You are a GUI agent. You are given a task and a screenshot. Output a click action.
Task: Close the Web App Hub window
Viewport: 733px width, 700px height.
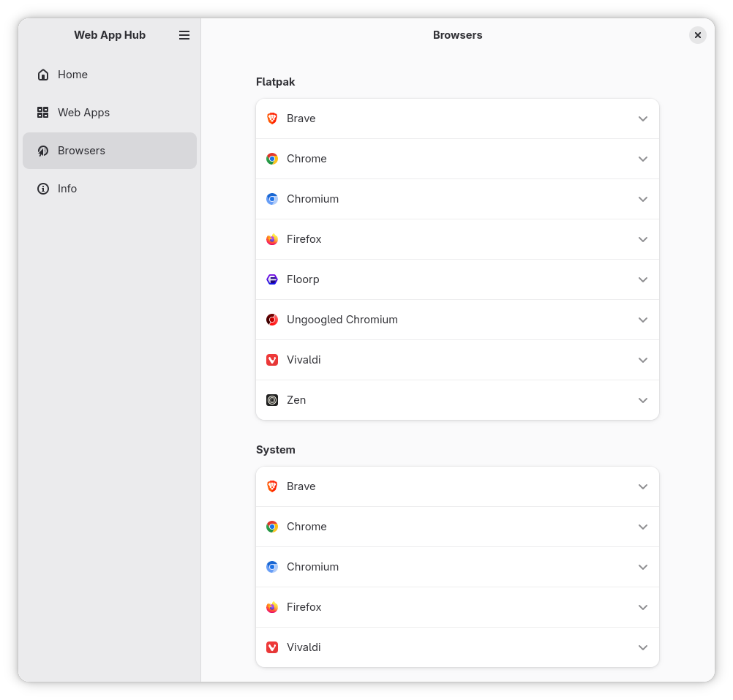(698, 35)
